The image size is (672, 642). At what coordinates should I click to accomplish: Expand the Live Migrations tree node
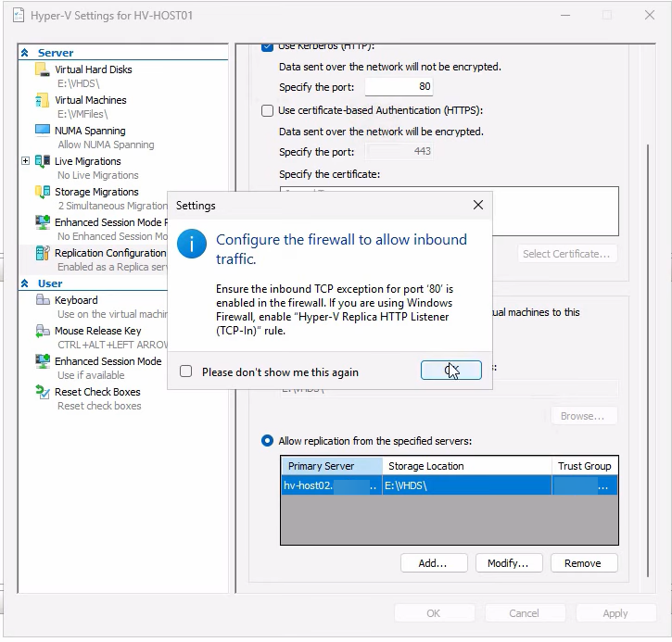point(25,161)
